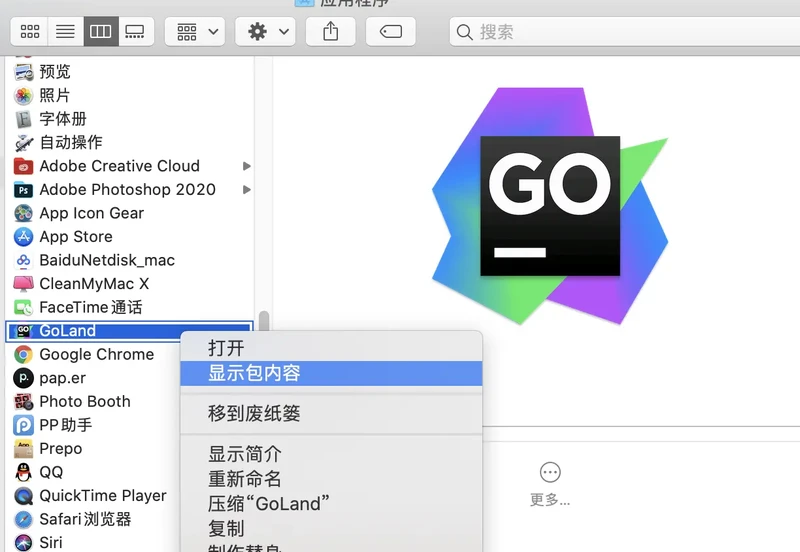Select the QQ app icon

[23, 472]
